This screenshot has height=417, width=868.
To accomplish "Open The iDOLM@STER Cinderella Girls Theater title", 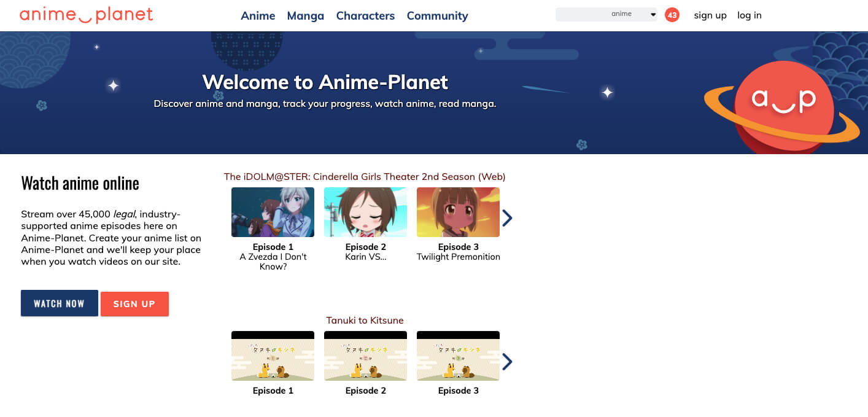I will [x=365, y=177].
